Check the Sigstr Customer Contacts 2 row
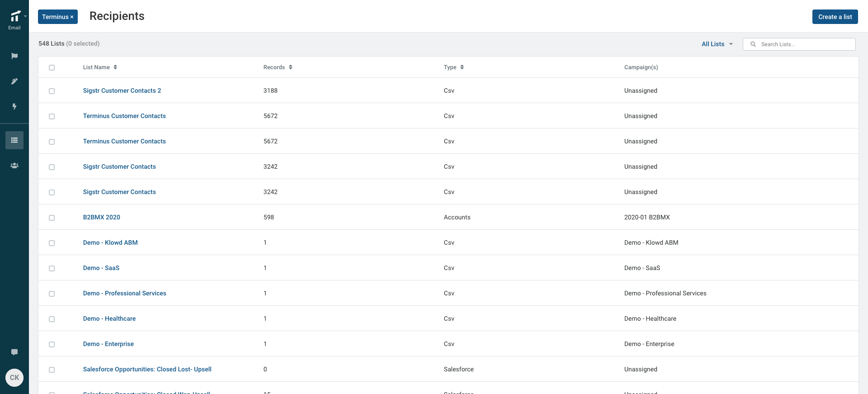 52,91
